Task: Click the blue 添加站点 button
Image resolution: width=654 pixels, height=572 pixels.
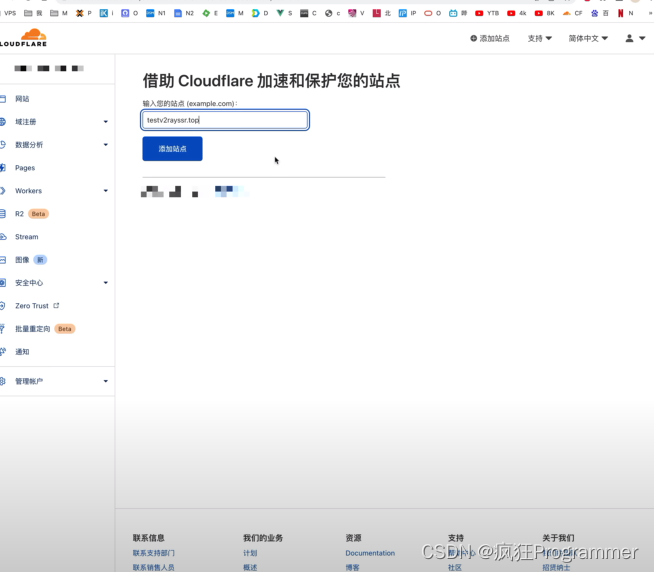Action: click(172, 149)
